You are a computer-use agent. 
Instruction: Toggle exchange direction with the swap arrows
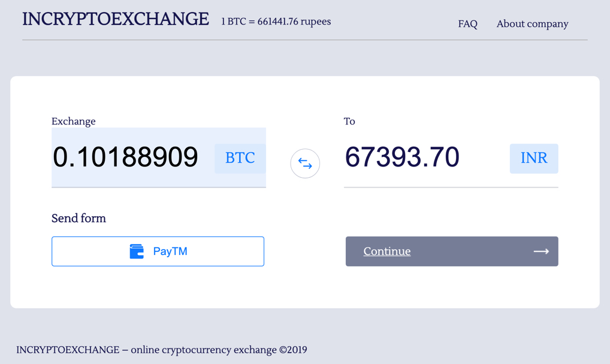pyautogui.click(x=305, y=163)
